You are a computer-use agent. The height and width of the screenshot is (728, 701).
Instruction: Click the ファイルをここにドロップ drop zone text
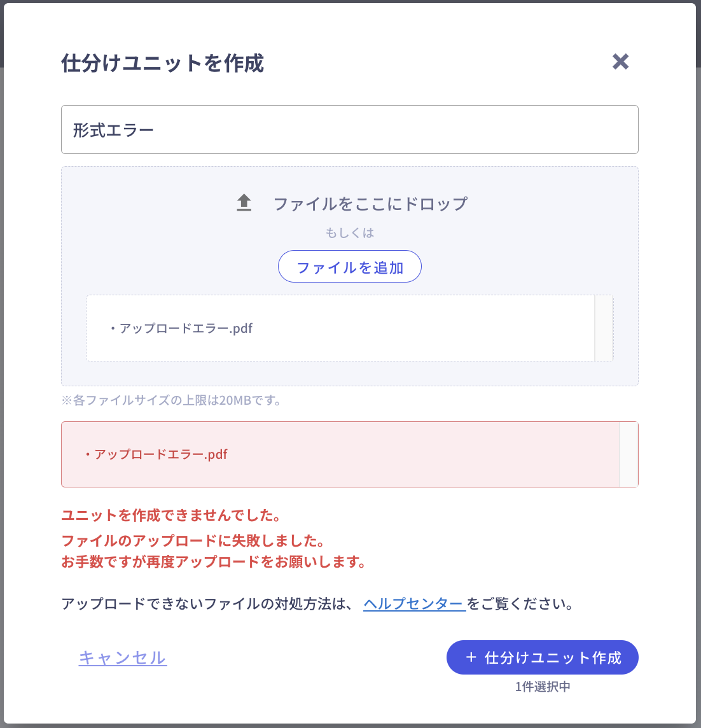coord(370,204)
